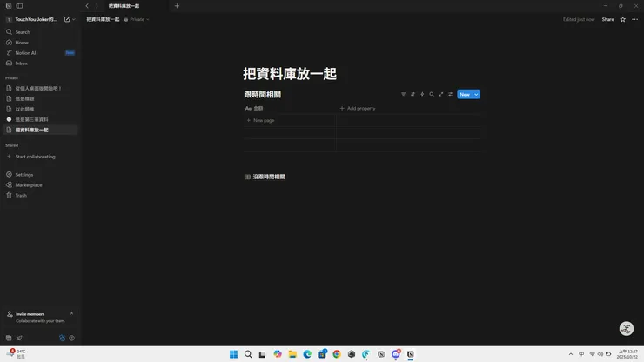Open the database sort icon

413,94
